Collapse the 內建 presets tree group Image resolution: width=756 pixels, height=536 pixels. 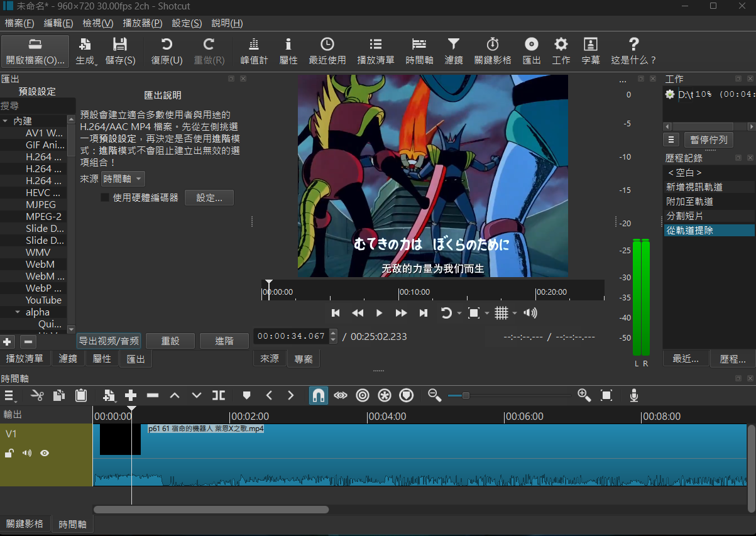tap(5, 121)
